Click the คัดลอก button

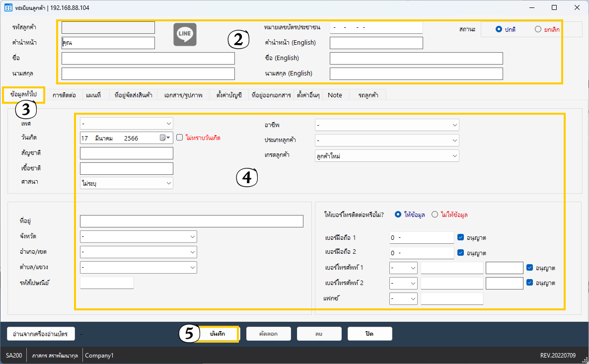click(x=268, y=334)
